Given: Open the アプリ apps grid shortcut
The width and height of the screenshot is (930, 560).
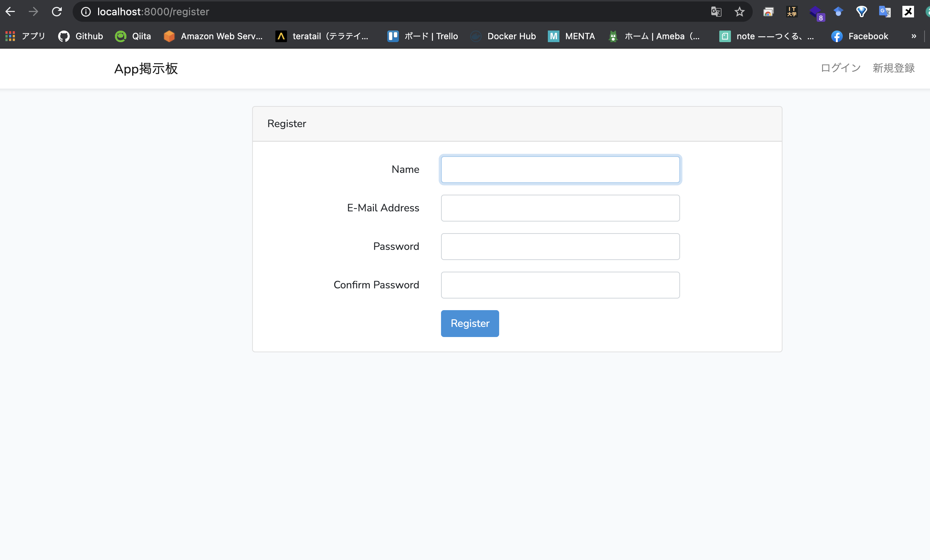Looking at the screenshot, I should pos(25,36).
